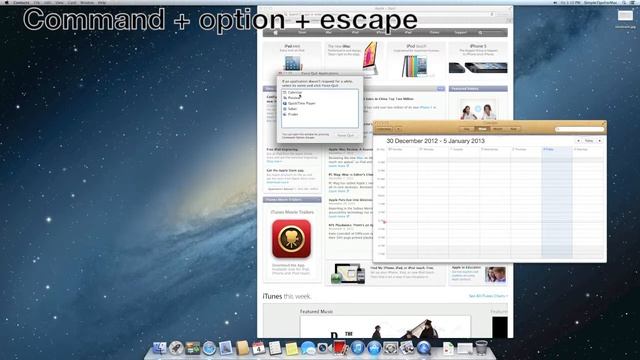The height and width of the screenshot is (360, 640).
Task: Click Safari address bar
Action: click(390, 14)
